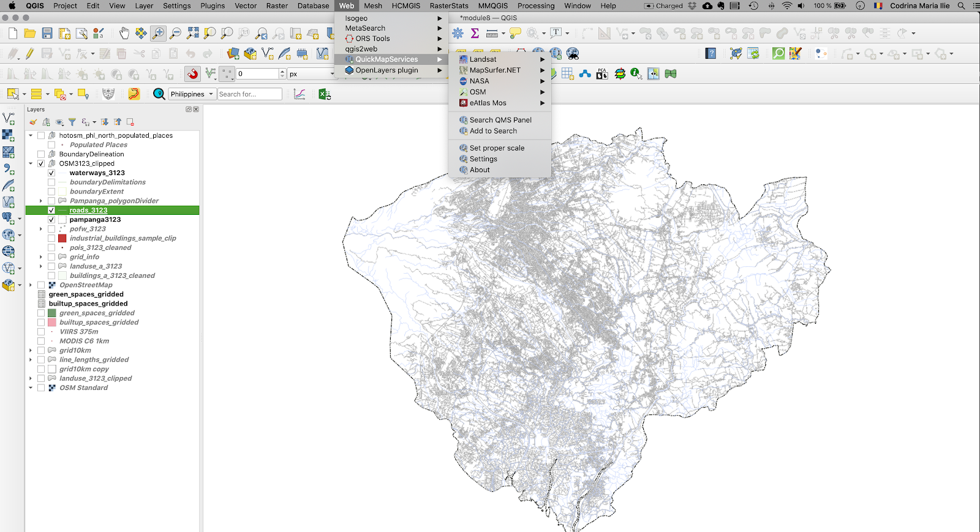Viewport: 980px width, 532px height.
Task: Click the remove layer icon in Layers panel
Action: 130,122
